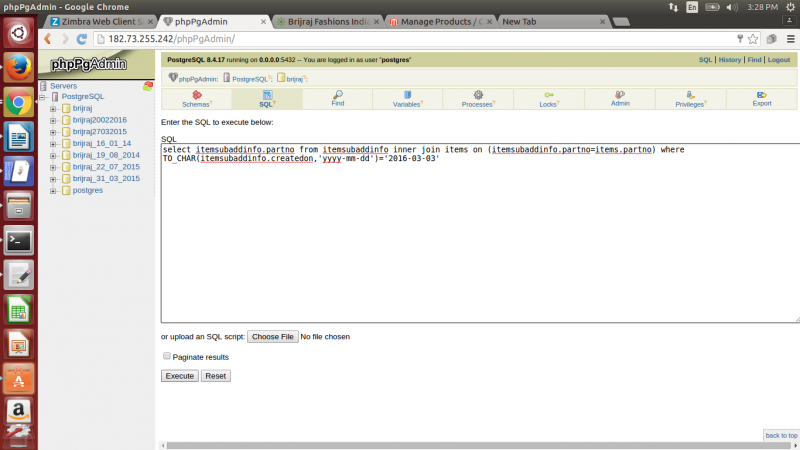Click PostgreSQL breadcrumb link
Image resolution: width=800 pixels, height=450 pixels.
tap(249, 79)
